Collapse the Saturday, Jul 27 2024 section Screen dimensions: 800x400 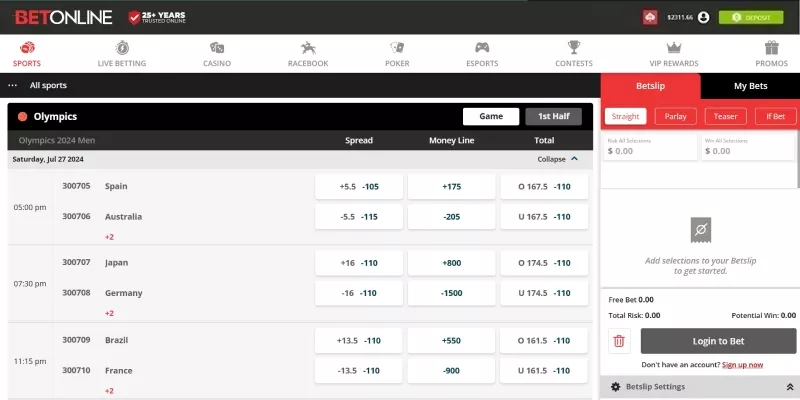coord(558,159)
